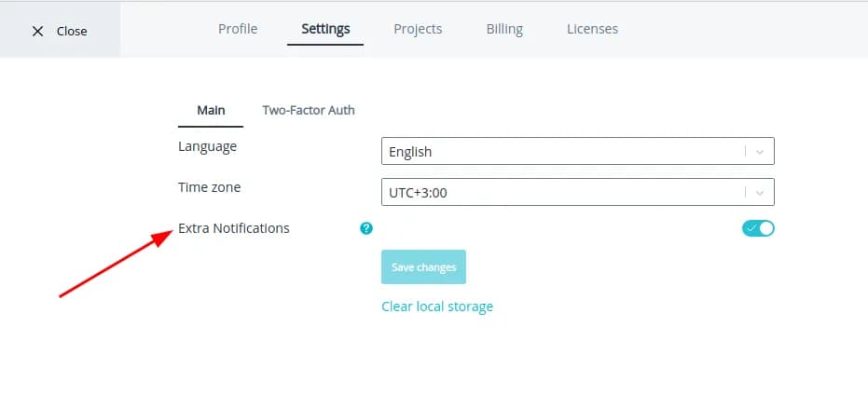This screenshot has width=868, height=409.
Task: Select the Main settings sub-tab
Action: [211, 110]
